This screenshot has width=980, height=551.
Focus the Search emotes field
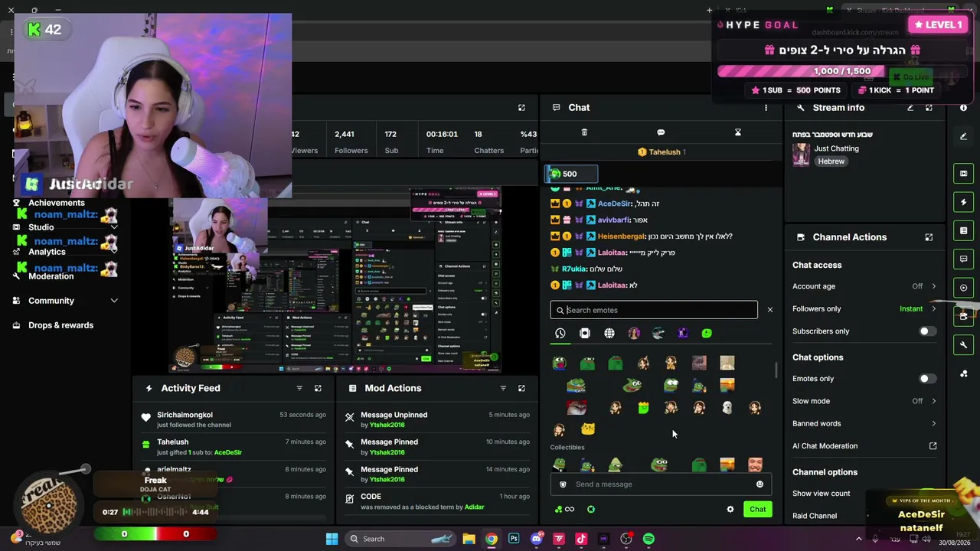click(654, 310)
